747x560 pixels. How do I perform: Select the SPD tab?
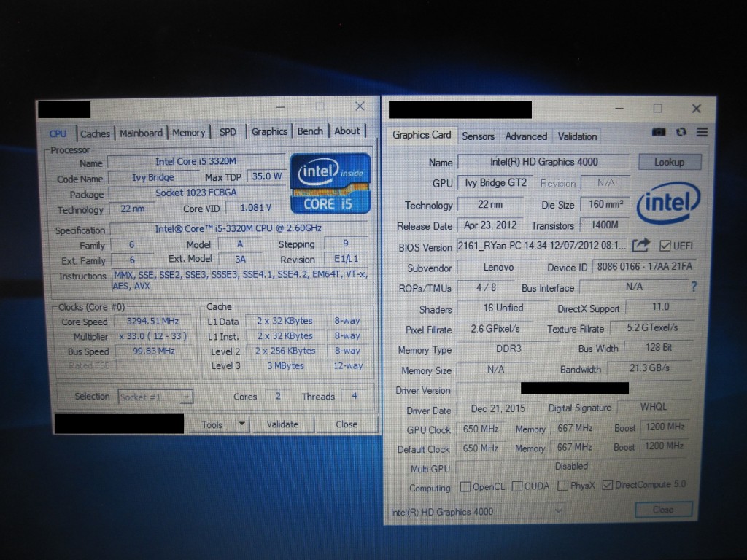pos(228,132)
